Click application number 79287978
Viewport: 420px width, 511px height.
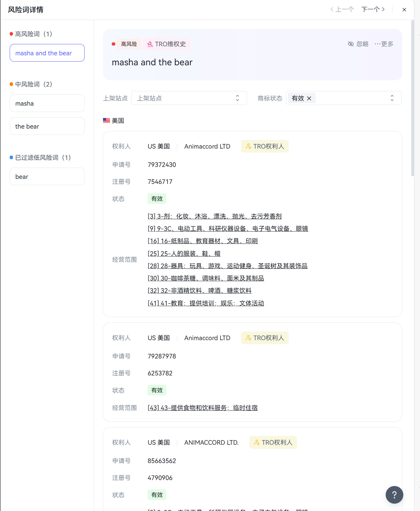pyautogui.click(x=162, y=356)
